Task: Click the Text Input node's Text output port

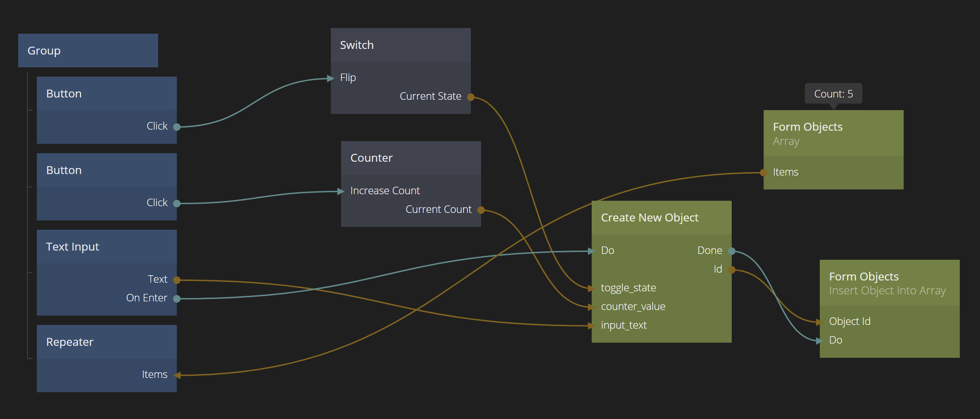Action: (177, 280)
